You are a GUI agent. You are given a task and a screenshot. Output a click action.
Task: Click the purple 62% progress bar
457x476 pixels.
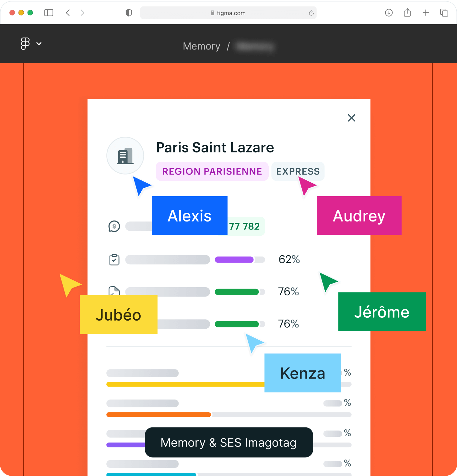234,260
